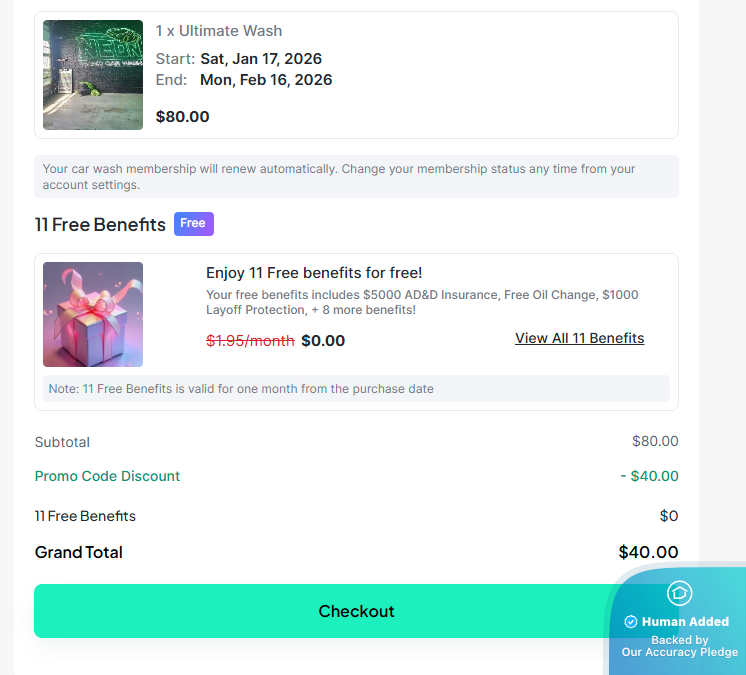Viewport: 746px width, 675px height.
Task: Click the checkmark icon beside Human Added
Action: [x=631, y=622]
